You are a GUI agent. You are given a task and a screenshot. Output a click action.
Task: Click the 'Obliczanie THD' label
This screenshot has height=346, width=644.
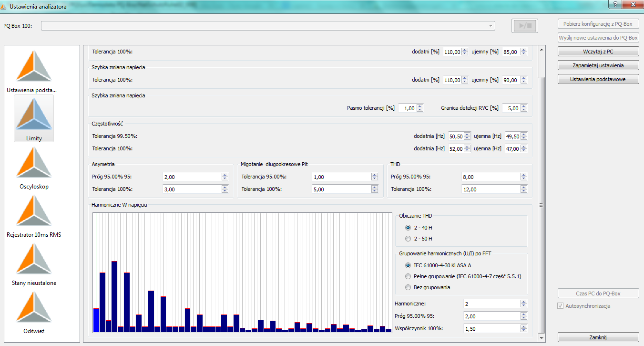(415, 215)
